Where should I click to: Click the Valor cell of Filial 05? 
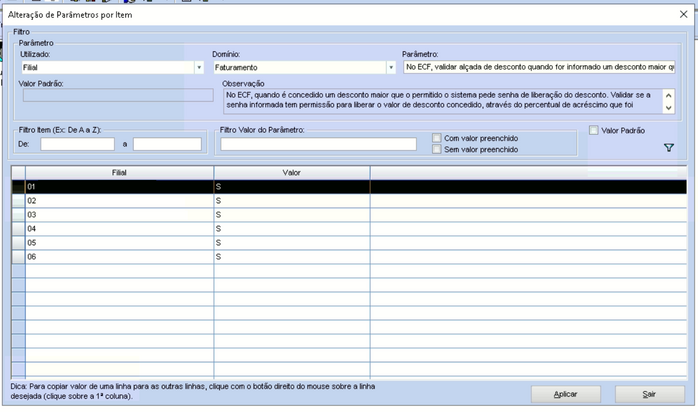pos(291,242)
